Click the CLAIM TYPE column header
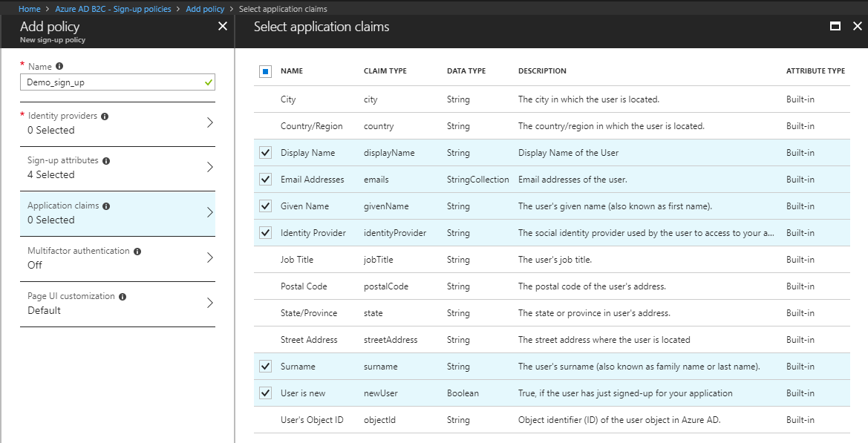 tap(385, 70)
